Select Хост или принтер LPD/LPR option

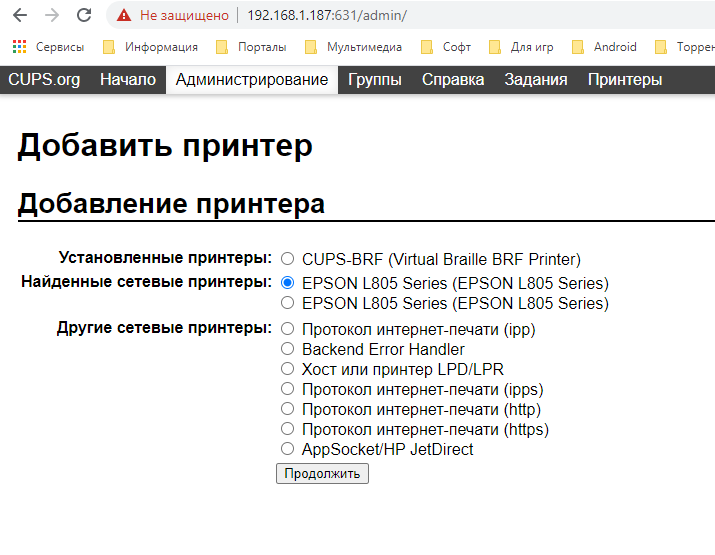click(x=288, y=369)
